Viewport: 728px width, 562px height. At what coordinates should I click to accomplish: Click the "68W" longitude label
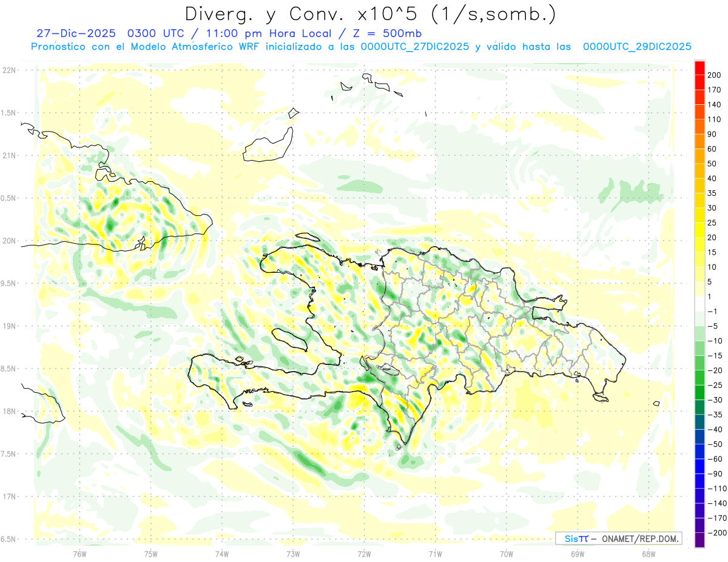[649, 554]
